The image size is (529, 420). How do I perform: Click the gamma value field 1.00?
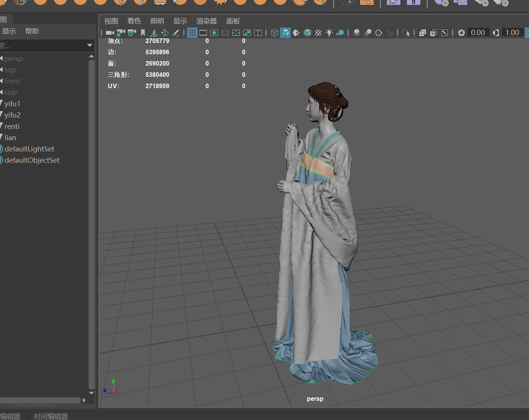click(x=512, y=33)
